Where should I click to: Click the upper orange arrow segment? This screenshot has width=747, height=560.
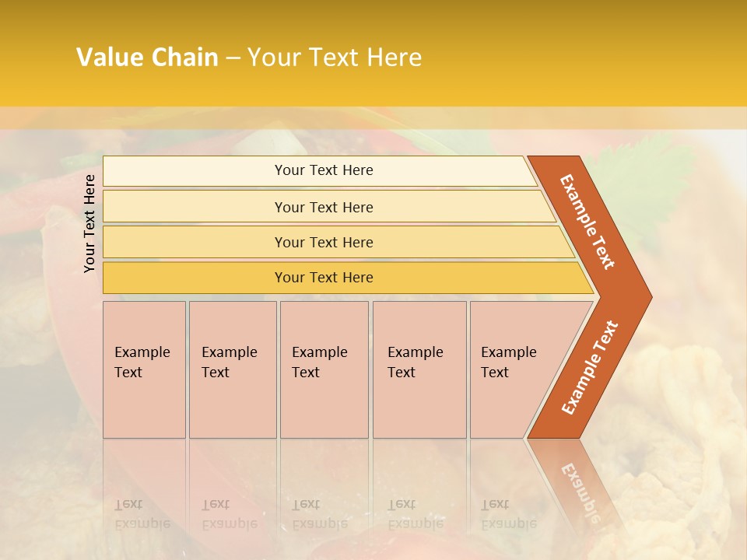click(x=590, y=222)
